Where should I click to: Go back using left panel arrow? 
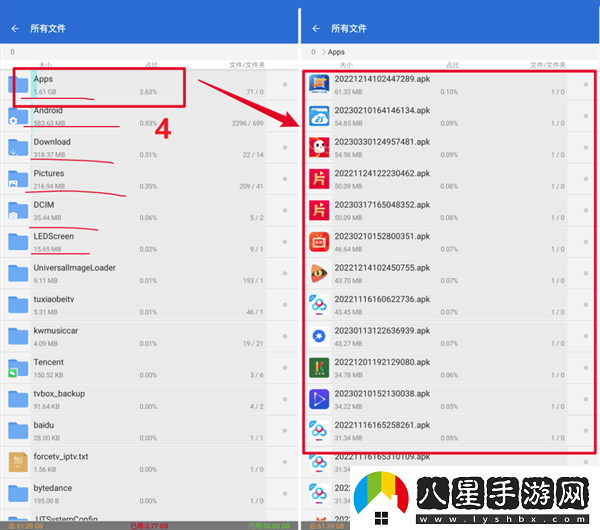click(15, 28)
